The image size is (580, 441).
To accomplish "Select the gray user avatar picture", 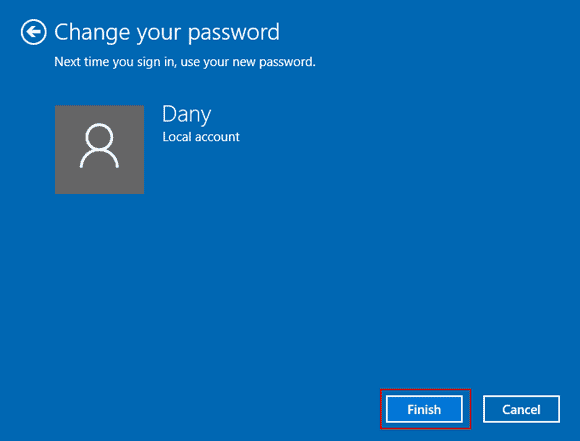I will pyautogui.click(x=100, y=149).
